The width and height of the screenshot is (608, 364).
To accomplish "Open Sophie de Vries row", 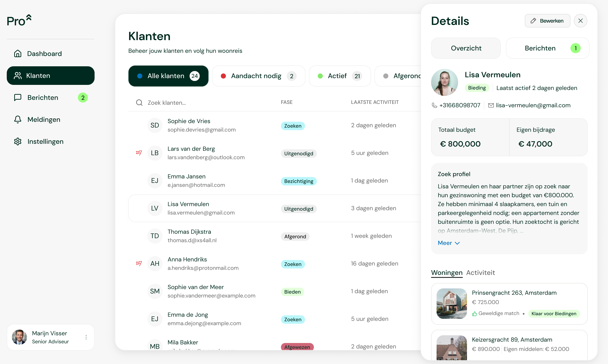I will [x=274, y=125].
